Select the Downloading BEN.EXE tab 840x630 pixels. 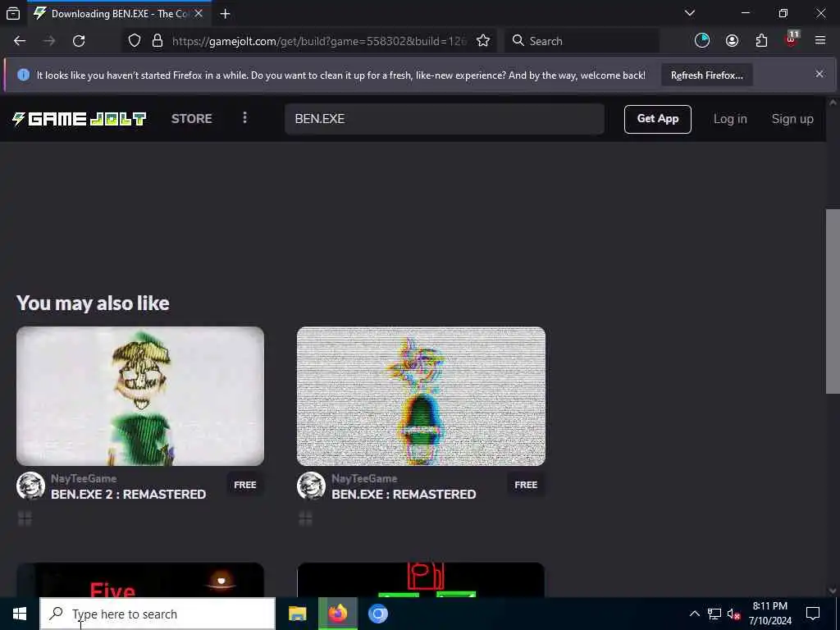pyautogui.click(x=119, y=14)
